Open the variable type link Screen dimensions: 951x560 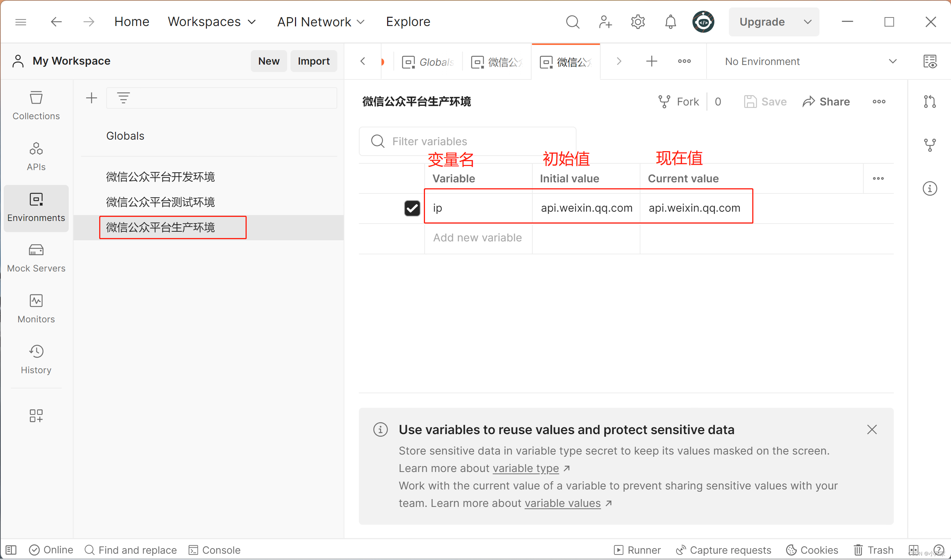point(525,468)
